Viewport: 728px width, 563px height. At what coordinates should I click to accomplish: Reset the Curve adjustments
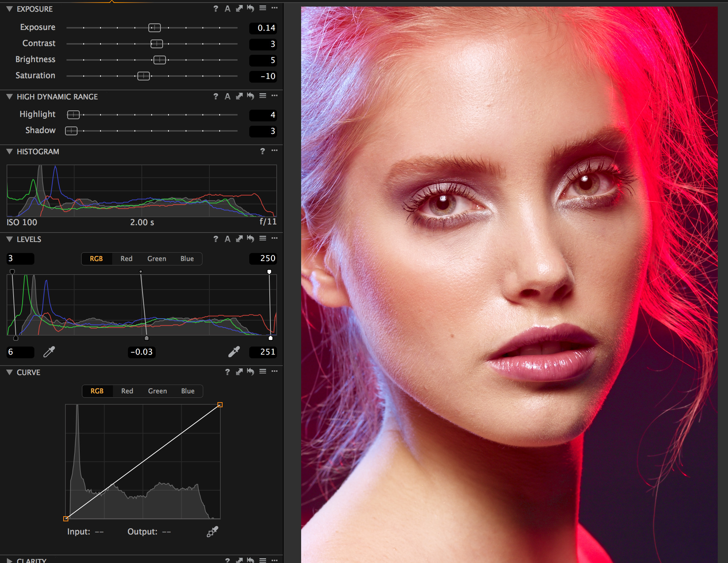pyautogui.click(x=251, y=372)
